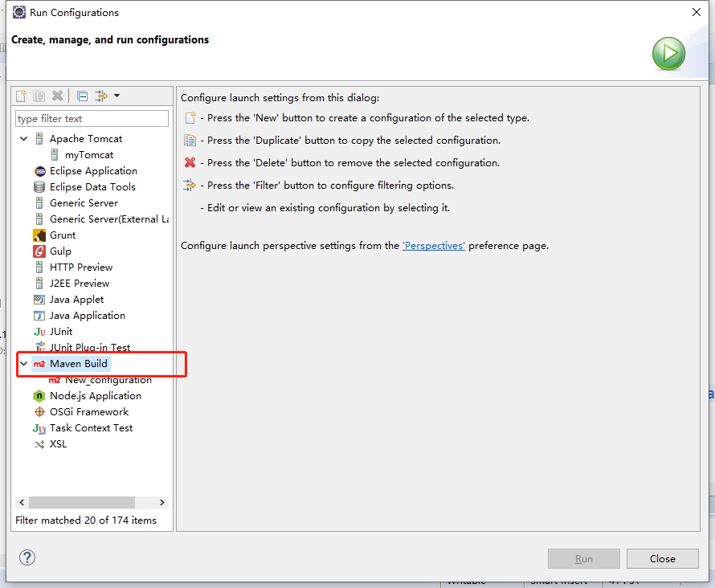Select the JUnit configuration type

point(60,332)
